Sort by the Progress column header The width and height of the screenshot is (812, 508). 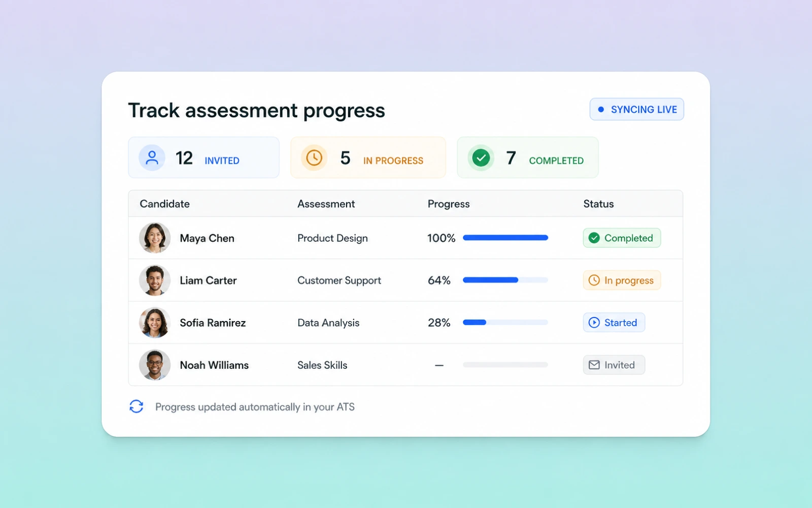point(449,204)
